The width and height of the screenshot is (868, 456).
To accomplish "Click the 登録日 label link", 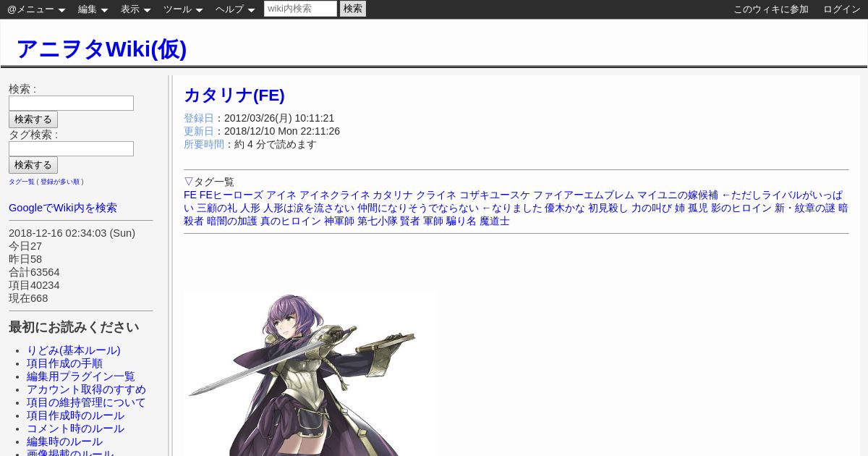I will (x=199, y=118).
